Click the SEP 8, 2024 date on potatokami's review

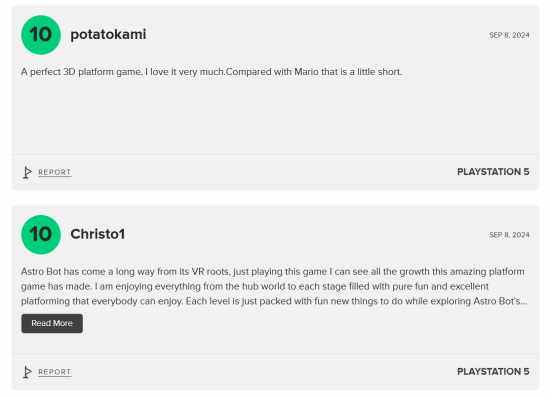click(509, 35)
